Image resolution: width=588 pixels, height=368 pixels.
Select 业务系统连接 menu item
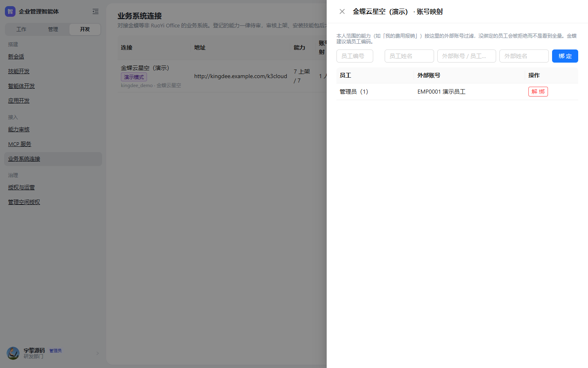point(53,159)
